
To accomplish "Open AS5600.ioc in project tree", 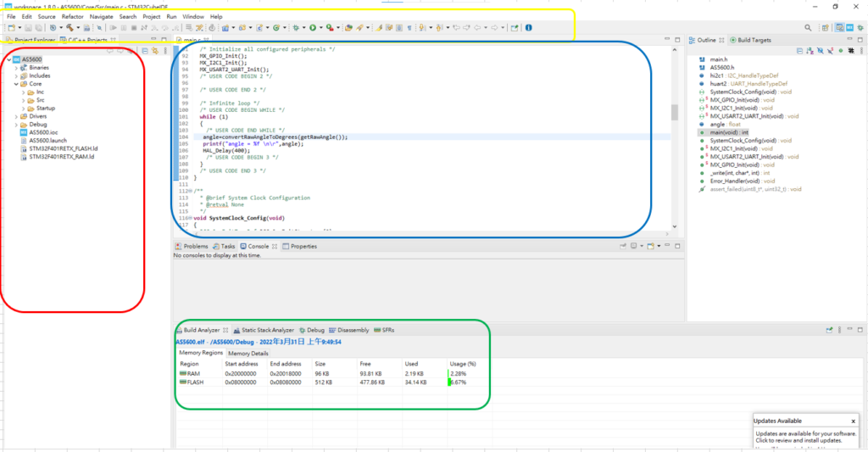I will 39,132.
